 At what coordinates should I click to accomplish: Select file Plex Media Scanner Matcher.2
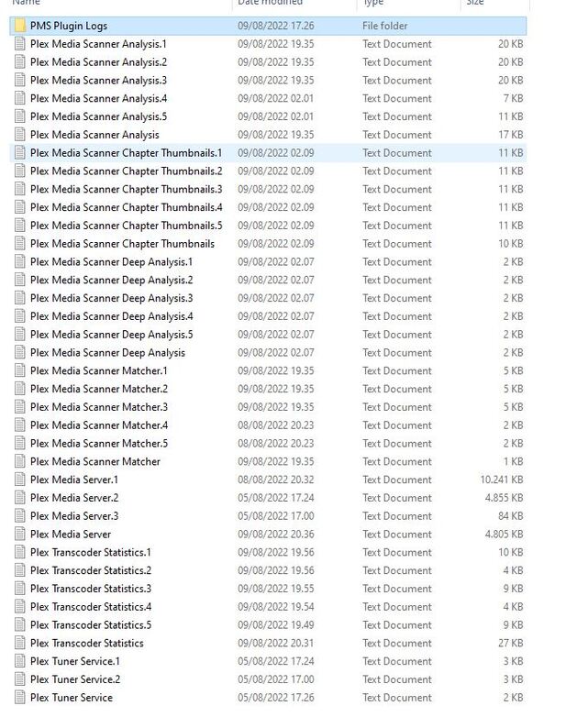point(99,389)
